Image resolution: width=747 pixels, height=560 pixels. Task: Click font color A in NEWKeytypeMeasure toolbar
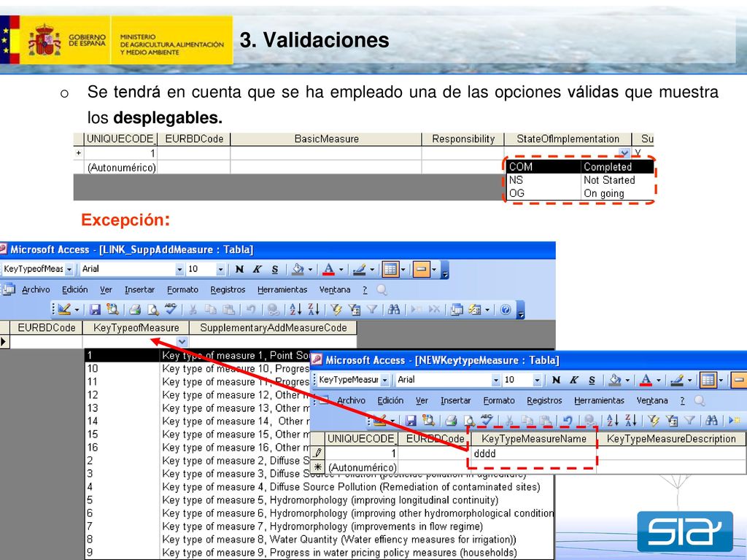coord(646,380)
